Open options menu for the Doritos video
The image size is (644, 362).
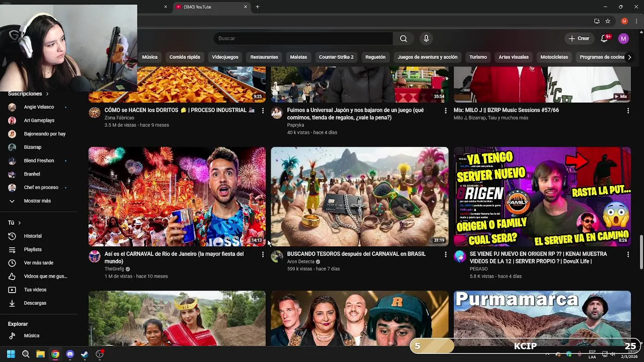tap(263, 110)
